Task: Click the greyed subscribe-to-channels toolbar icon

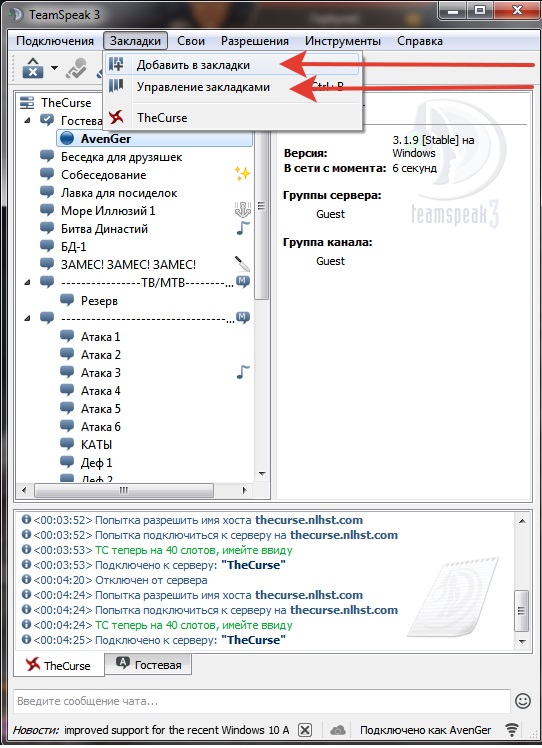Action: coord(77,68)
